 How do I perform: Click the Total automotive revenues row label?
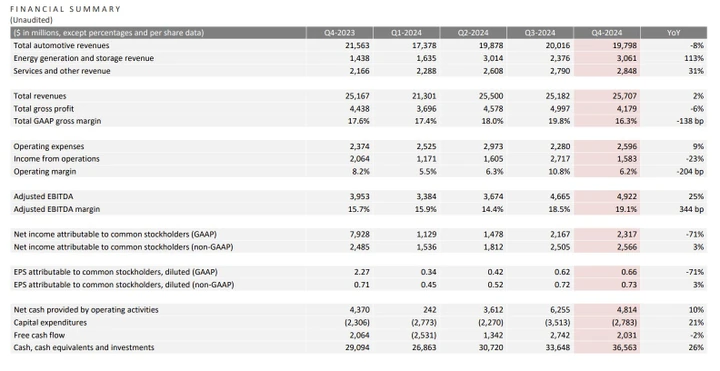point(62,45)
